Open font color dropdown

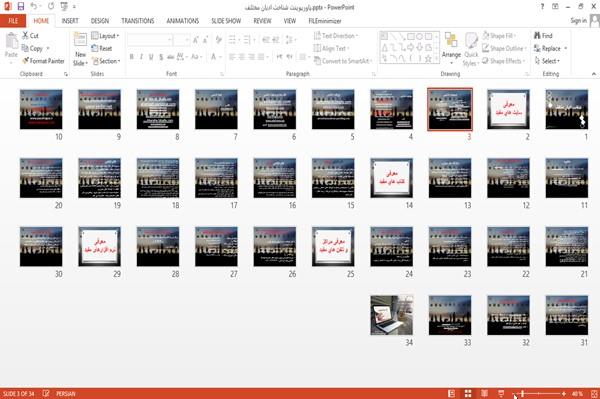(x=221, y=57)
